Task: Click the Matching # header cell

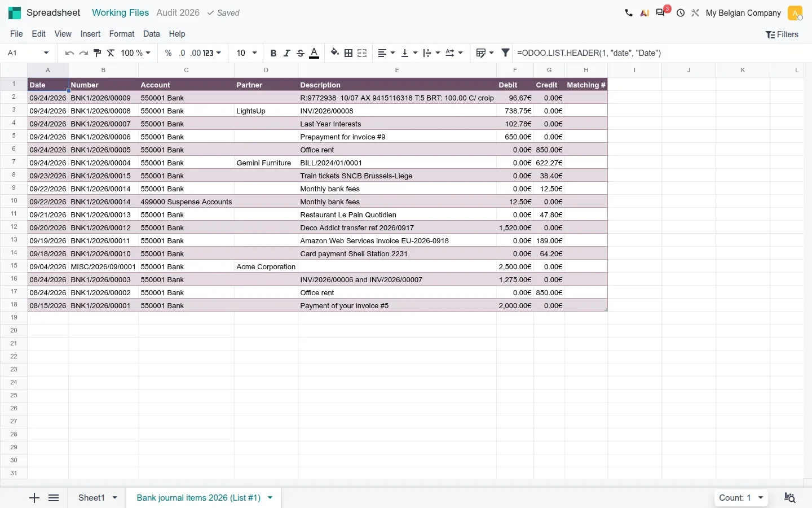Action: tap(586, 85)
